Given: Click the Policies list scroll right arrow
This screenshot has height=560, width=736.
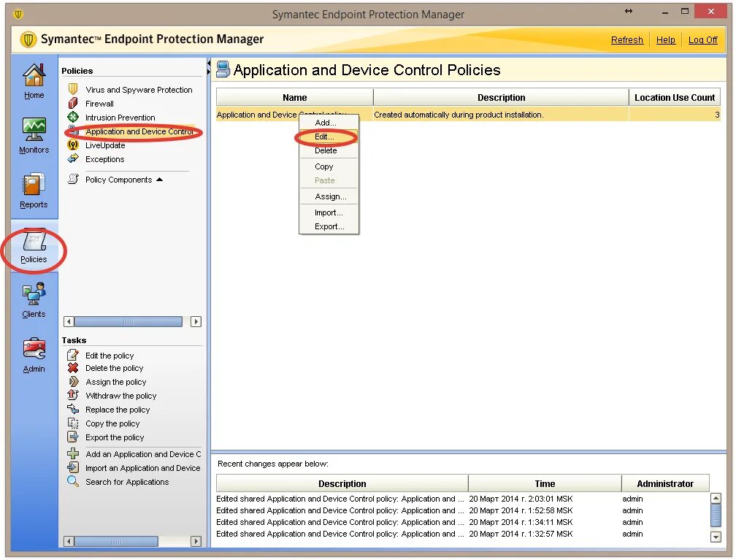Looking at the screenshot, I should coord(196,321).
